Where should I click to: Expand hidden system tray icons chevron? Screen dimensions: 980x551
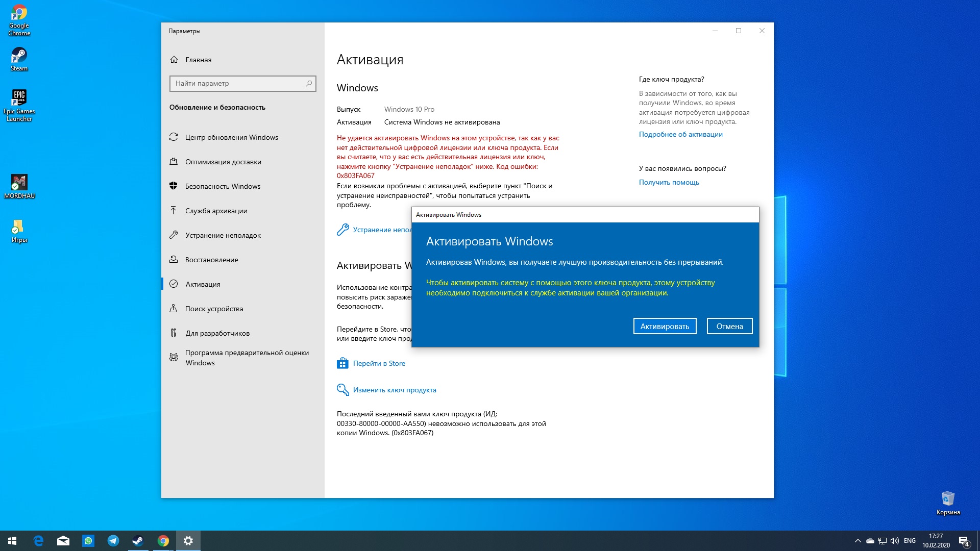pyautogui.click(x=857, y=541)
